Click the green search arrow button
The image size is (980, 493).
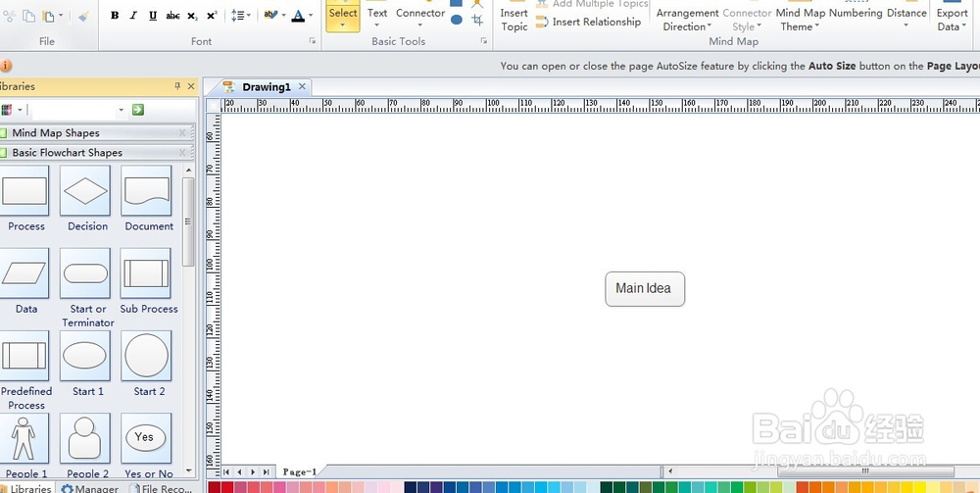click(x=138, y=110)
